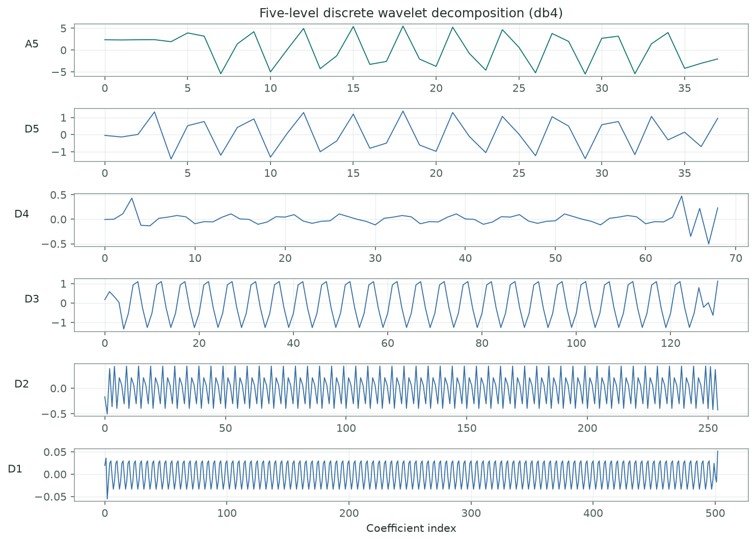Click y-axis tick '0.5' in D4 plot
Viewport: 756px width, 542px height.
click(59, 195)
